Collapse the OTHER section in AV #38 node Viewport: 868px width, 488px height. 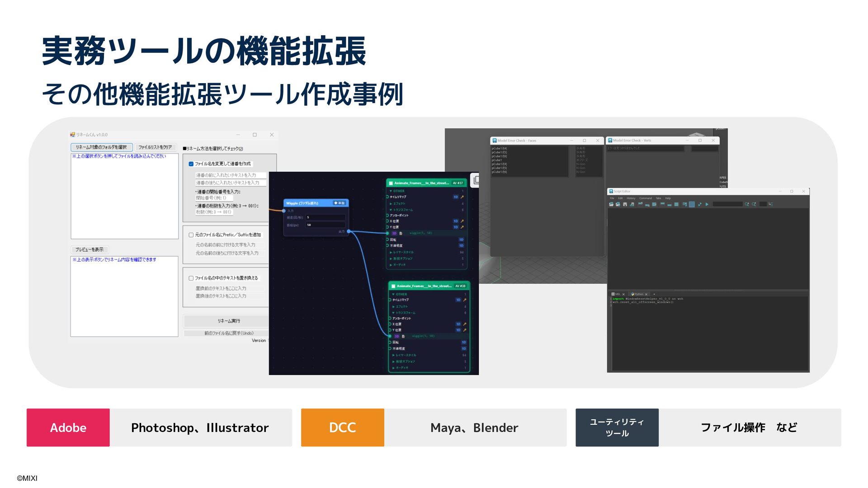[393, 294]
